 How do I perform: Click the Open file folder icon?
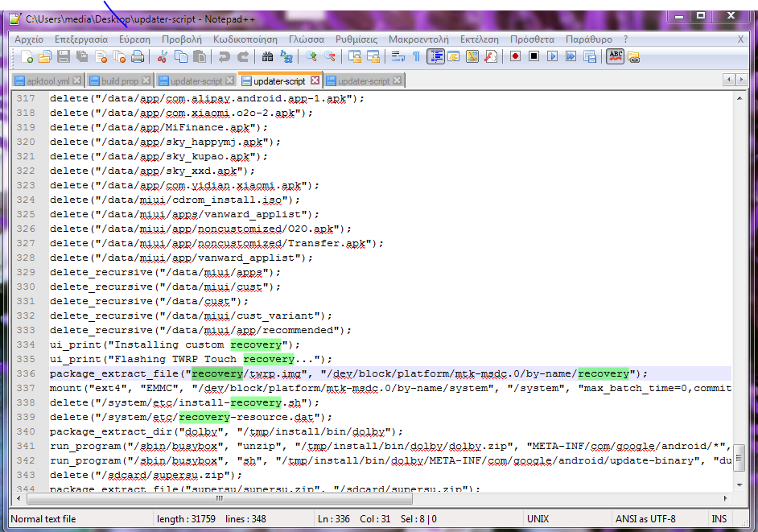(x=45, y=56)
